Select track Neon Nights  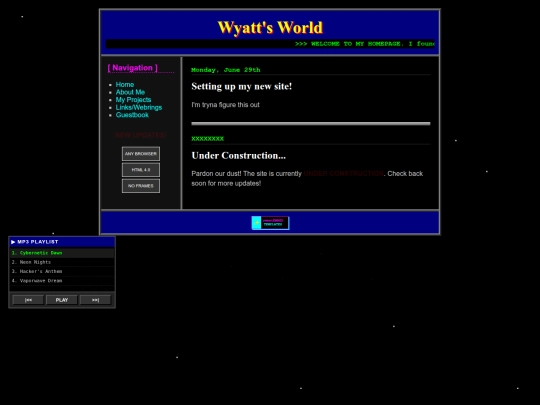pyautogui.click(x=62, y=262)
